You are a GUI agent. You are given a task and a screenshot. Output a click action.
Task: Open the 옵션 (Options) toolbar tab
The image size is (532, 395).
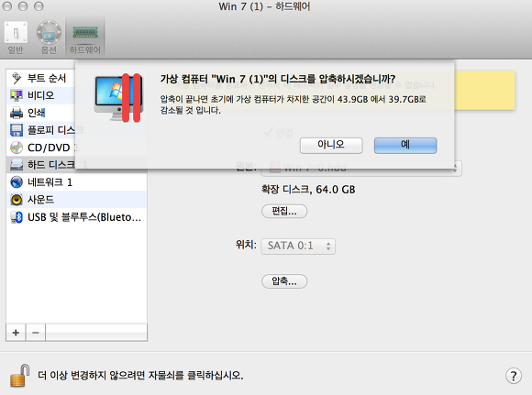[x=49, y=38]
